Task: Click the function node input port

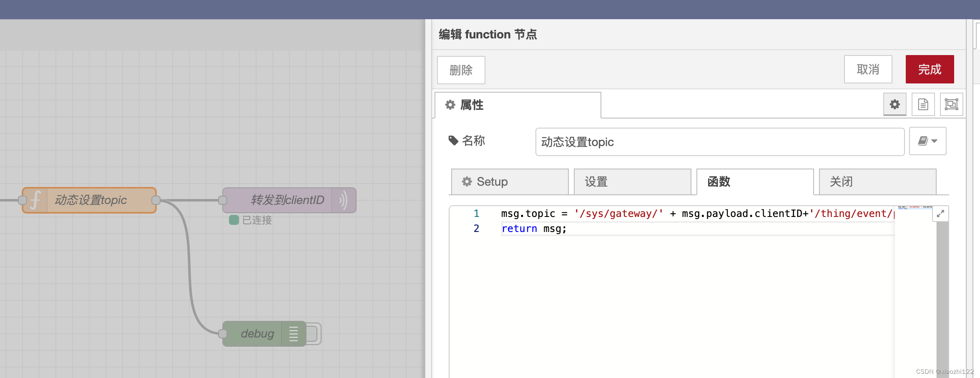Action: [23, 200]
